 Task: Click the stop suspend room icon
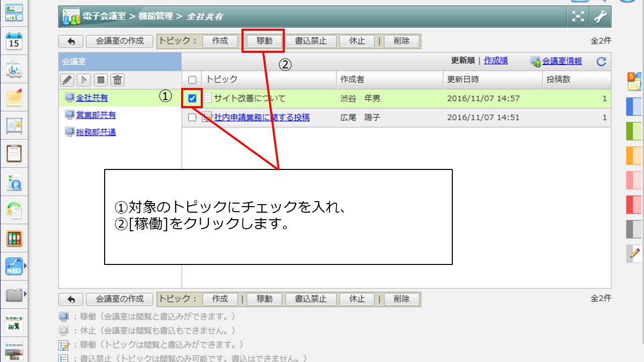101,80
